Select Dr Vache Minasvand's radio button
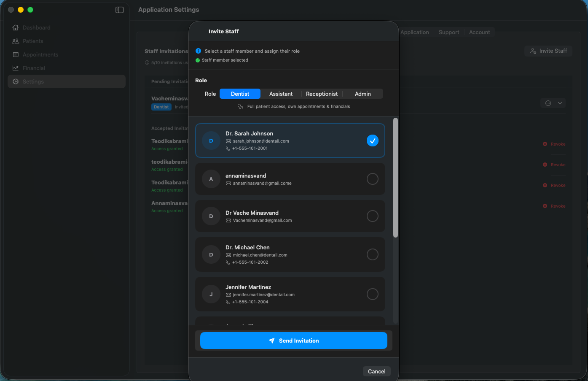Image resolution: width=588 pixels, height=381 pixels. (372, 216)
